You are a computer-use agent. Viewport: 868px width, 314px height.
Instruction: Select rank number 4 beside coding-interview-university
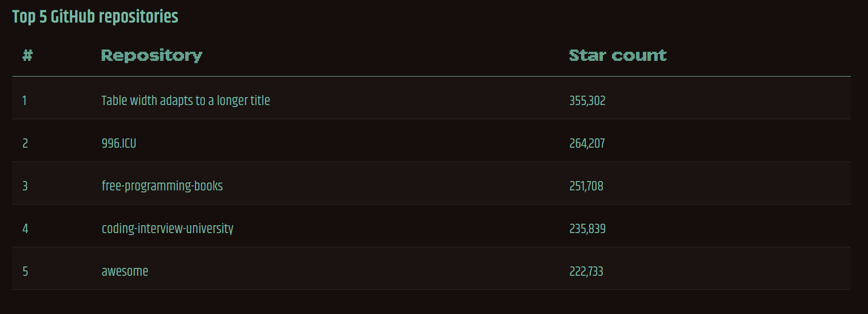click(25, 229)
